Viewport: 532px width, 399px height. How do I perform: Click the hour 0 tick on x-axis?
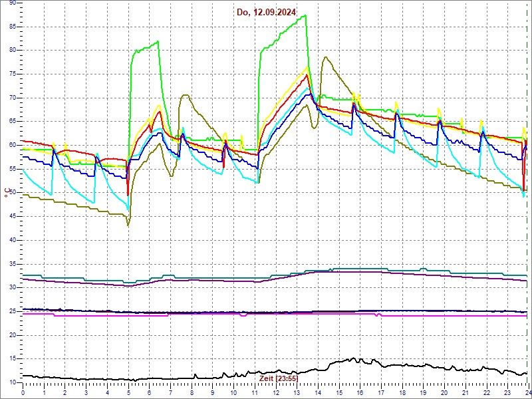click(23, 392)
